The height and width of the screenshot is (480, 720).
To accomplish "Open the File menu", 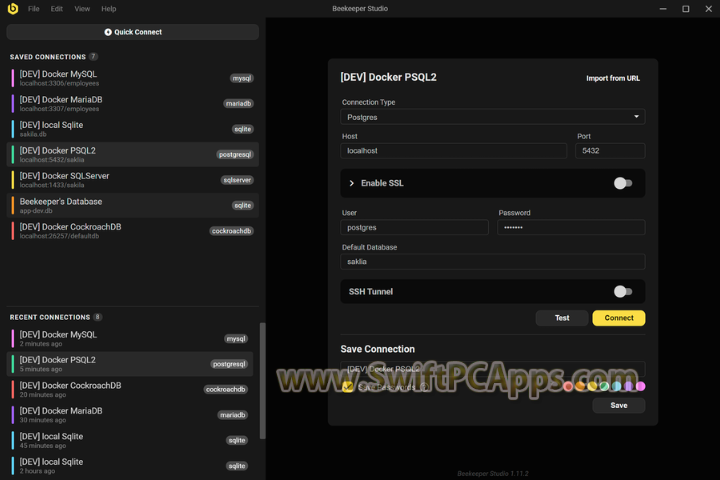I will tap(34, 9).
